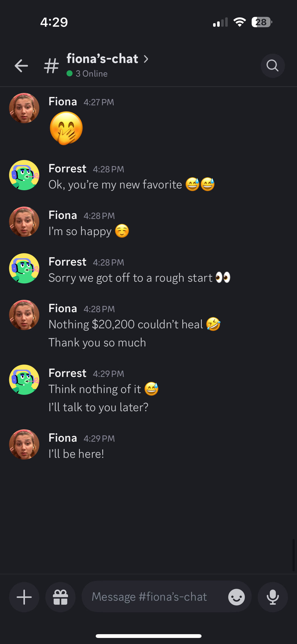View the 3 Online members list

coord(87,74)
